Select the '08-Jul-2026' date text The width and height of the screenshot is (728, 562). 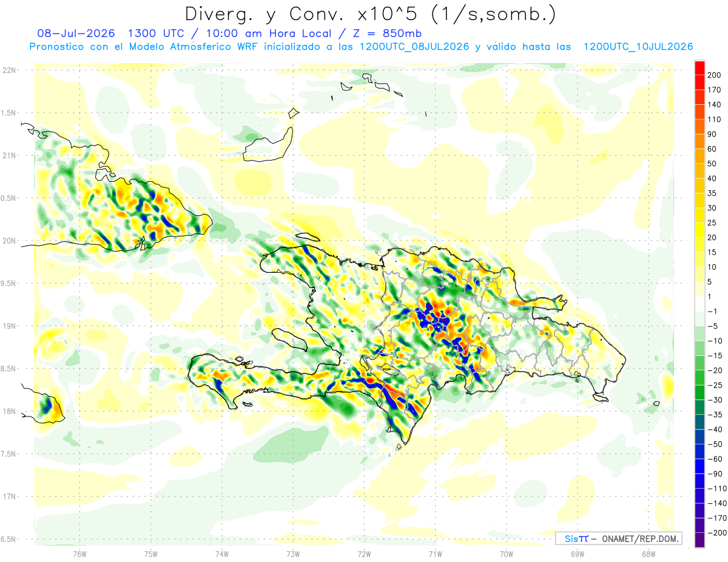[78, 33]
